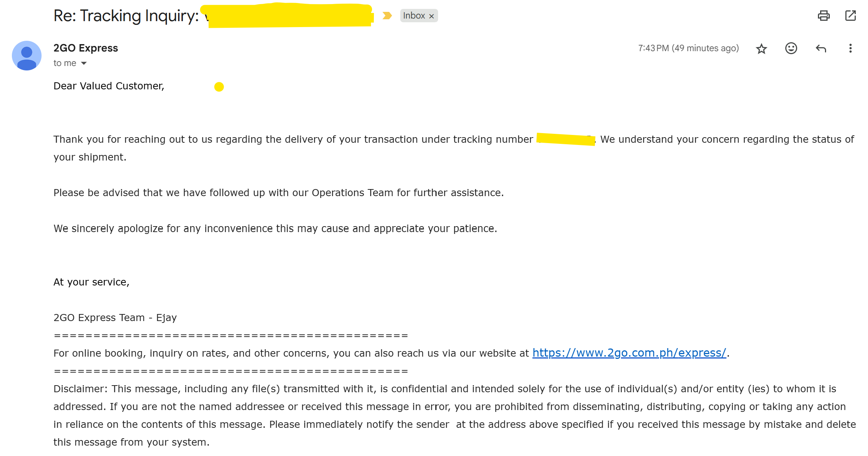The width and height of the screenshot is (868, 456).
Task: Click the "At your service," closing line
Action: pyautogui.click(x=91, y=282)
